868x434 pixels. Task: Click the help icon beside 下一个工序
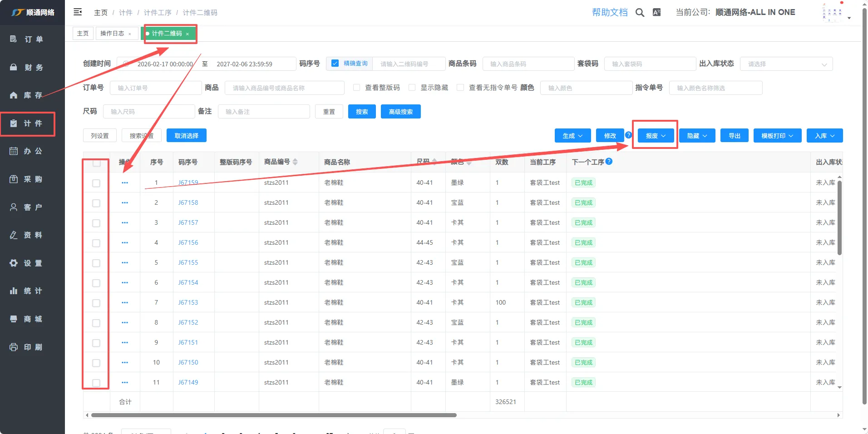609,162
